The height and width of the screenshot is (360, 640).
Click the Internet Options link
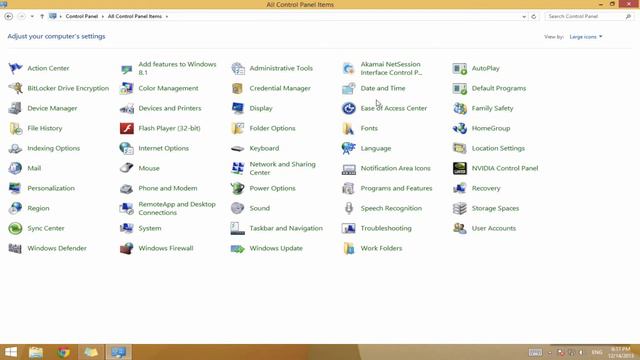[x=163, y=148]
